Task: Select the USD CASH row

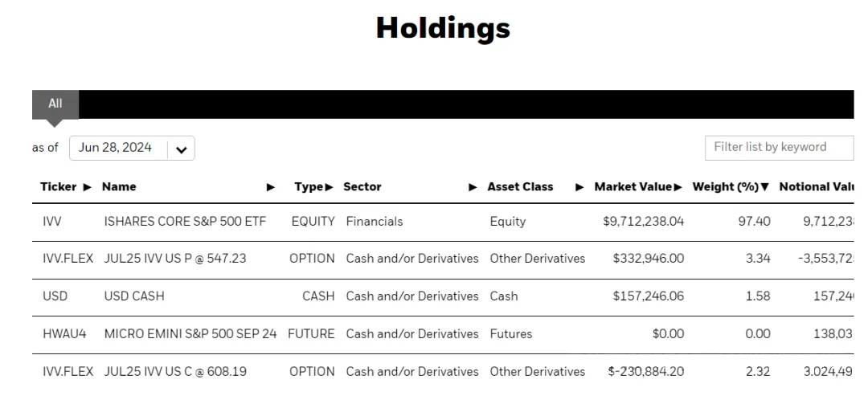Action: 443,297
